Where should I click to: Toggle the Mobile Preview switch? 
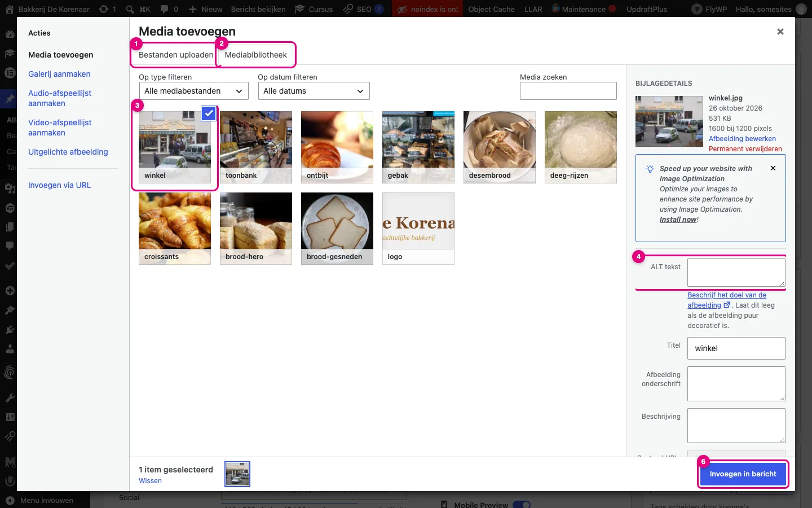click(521, 505)
